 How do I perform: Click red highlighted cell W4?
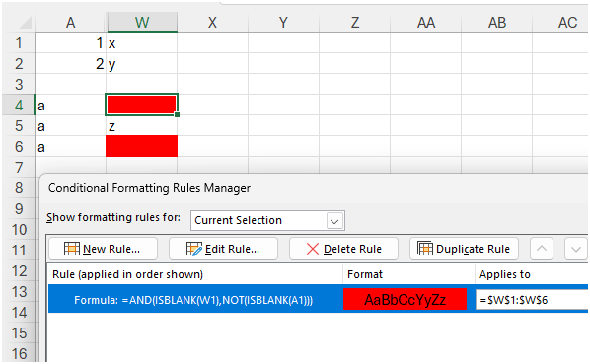(141, 105)
